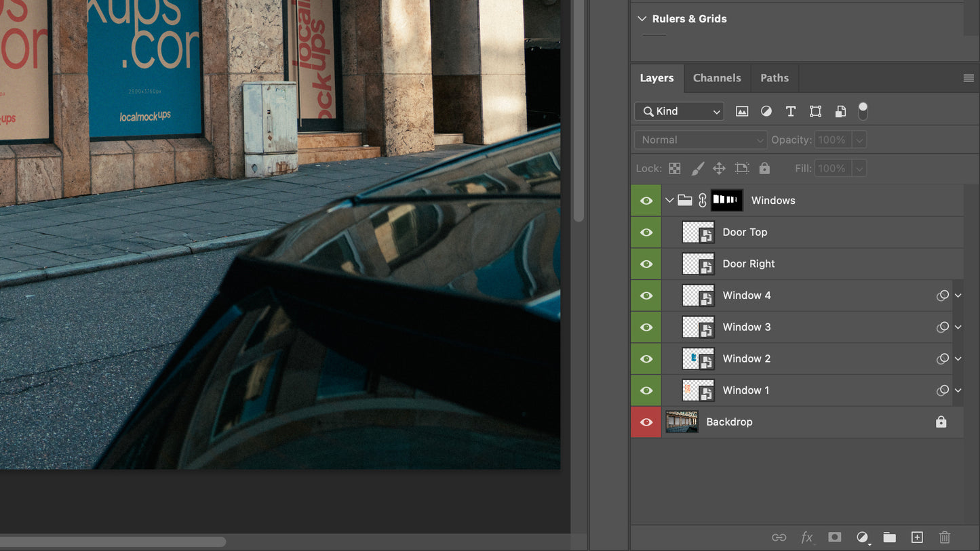Select the Door Top layer

pyautogui.click(x=745, y=232)
